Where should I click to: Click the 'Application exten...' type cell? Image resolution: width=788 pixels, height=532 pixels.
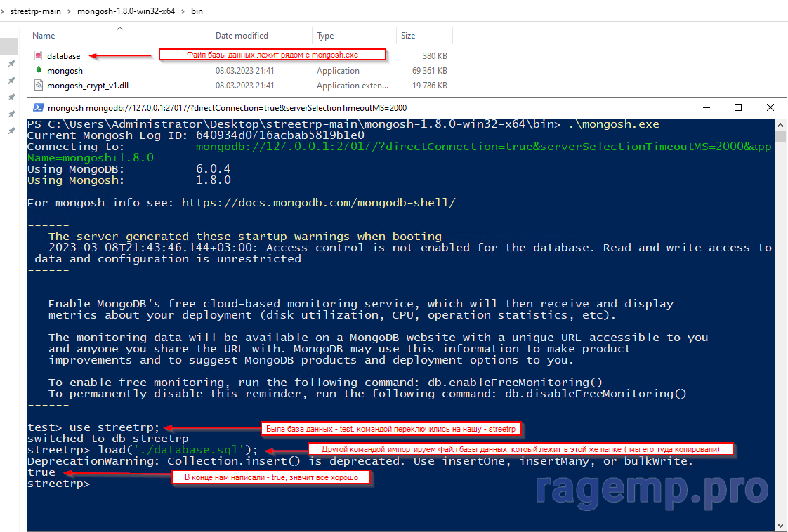(x=353, y=86)
